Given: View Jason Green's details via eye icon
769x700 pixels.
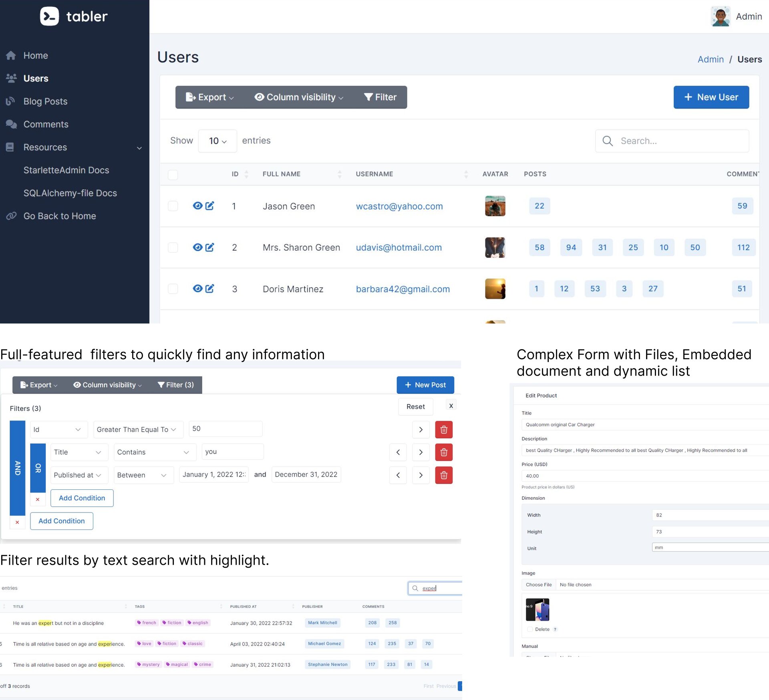Looking at the screenshot, I should (197, 206).
